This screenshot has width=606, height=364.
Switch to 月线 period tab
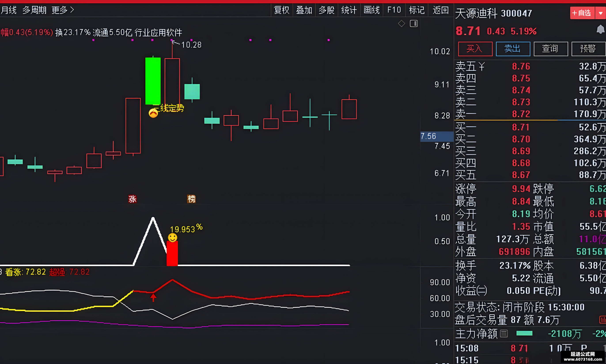coord(8,10)
